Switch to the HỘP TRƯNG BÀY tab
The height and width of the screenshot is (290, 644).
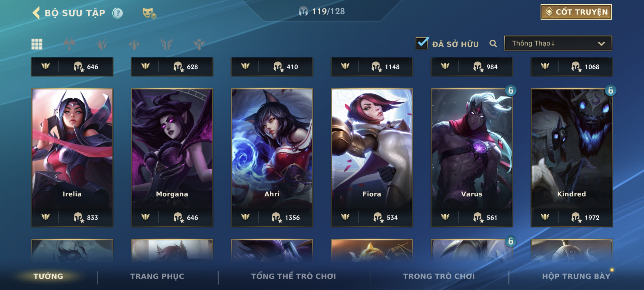pyautogui.click(x=576, y=276)
